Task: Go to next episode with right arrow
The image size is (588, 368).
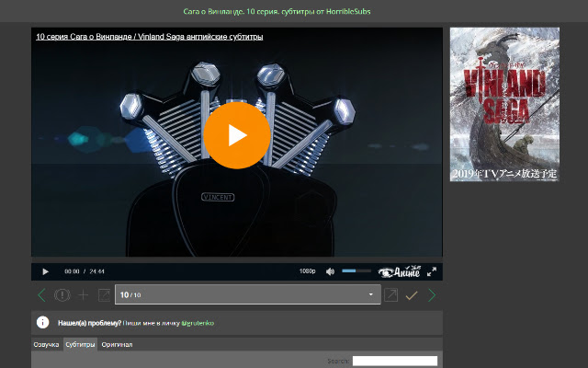Action: click(432, 295)
